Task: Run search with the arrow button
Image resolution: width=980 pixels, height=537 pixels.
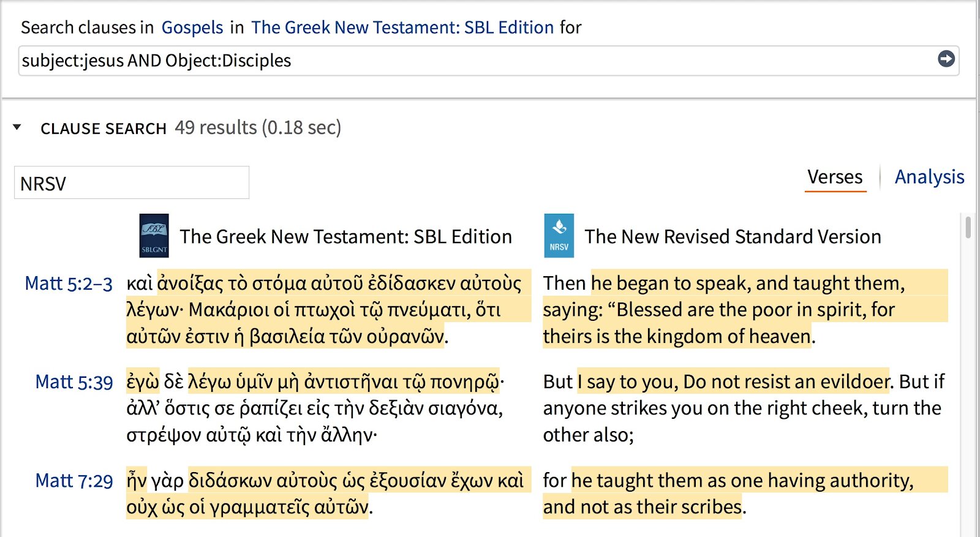Action: [946, 59]
